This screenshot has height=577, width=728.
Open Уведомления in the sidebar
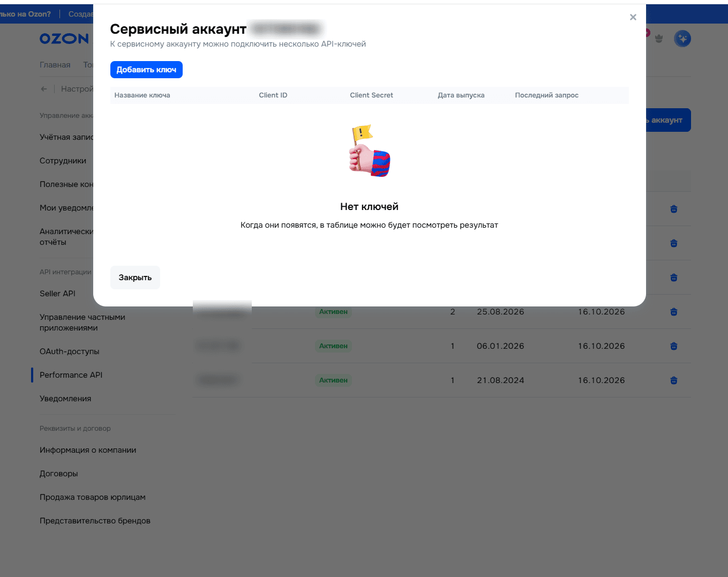pos(65,399)
